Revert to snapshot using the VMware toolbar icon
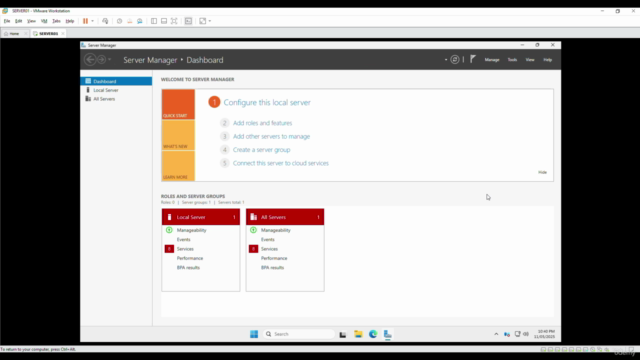 tap(130, 21)
